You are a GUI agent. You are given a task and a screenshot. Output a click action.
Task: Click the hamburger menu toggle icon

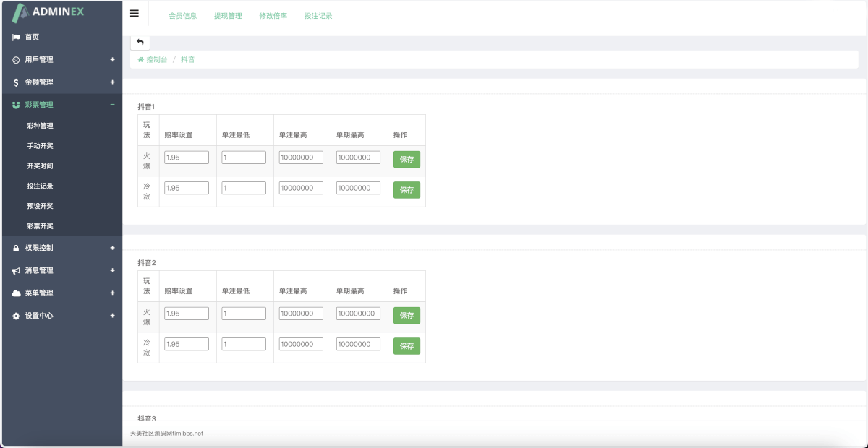135,14
